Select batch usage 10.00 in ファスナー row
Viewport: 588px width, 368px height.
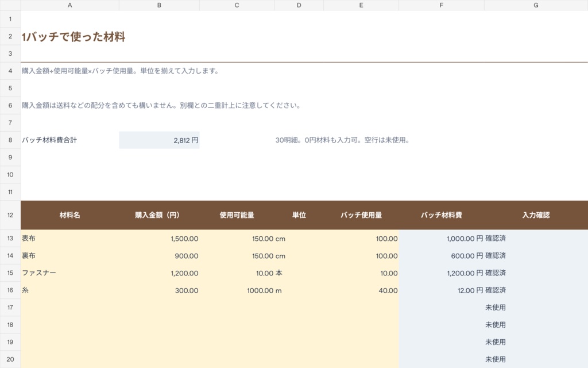(x=361, y=273)
